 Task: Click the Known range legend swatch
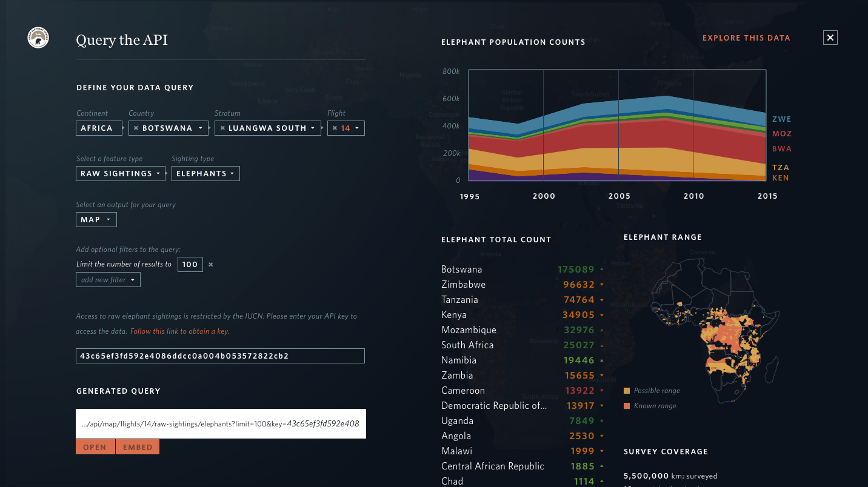pyautogui.click(x=627, y=406)
